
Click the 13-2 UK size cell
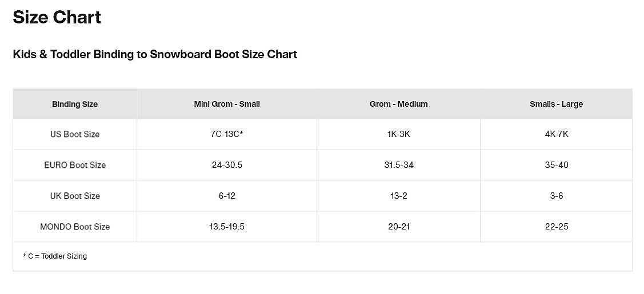point(398,196)
